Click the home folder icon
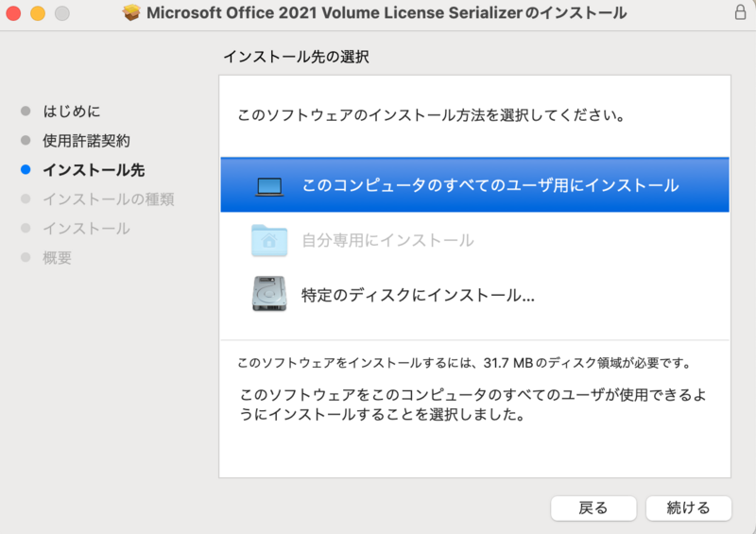 click(x=269, y=240)
